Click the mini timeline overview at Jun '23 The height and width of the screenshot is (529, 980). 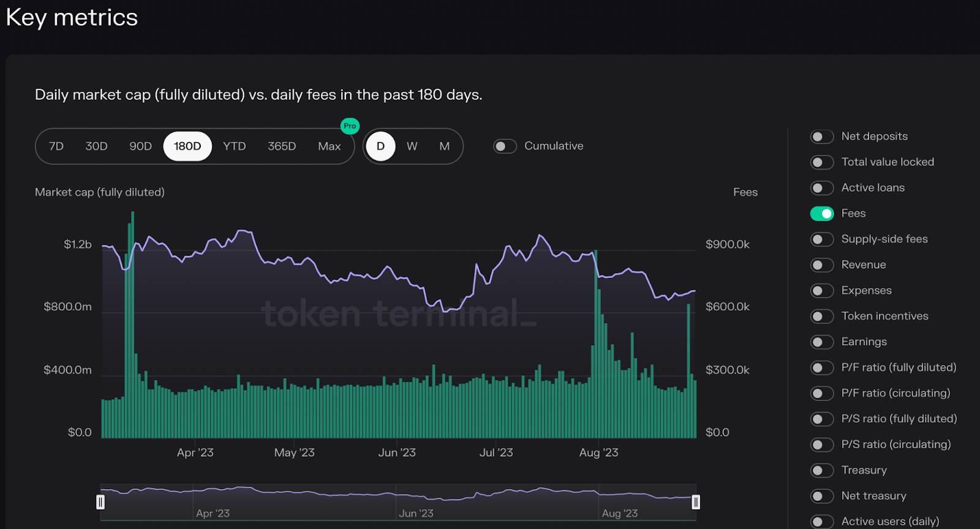point(416,513)
